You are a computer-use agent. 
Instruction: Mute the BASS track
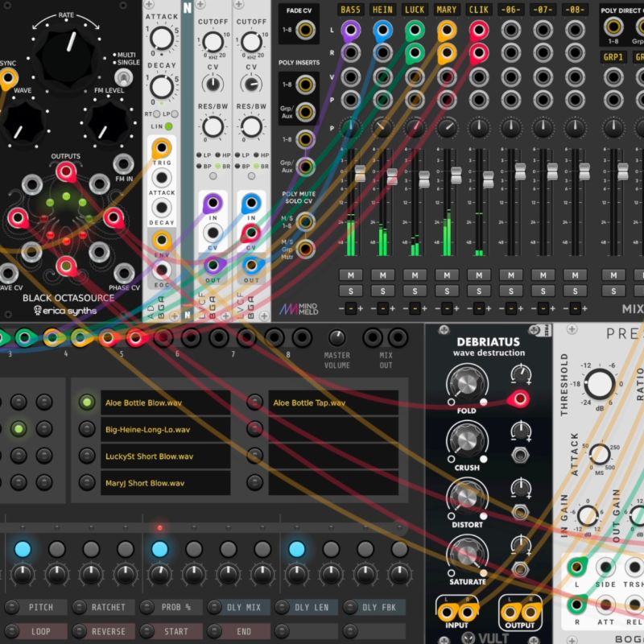(x=351, y=275)
